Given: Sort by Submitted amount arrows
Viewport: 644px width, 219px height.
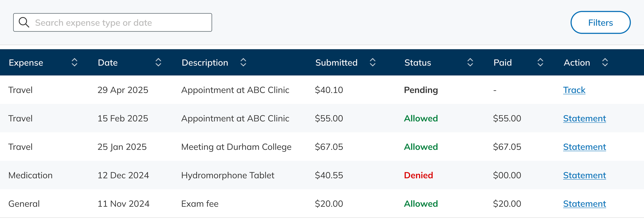Looking at the screenshot, I should 372,62.
